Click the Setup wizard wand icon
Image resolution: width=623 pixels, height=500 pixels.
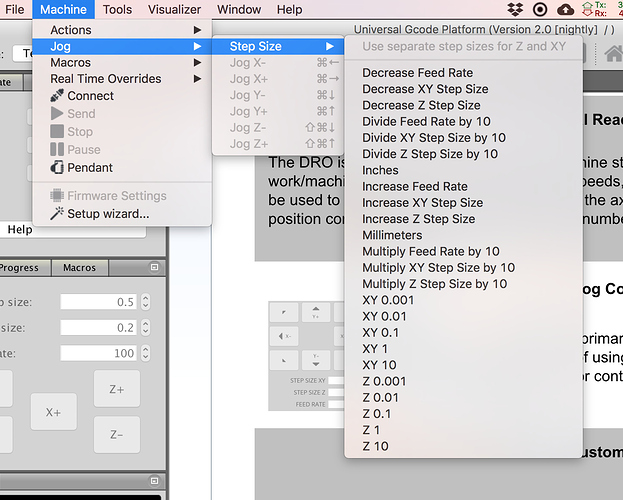point(57,213)
